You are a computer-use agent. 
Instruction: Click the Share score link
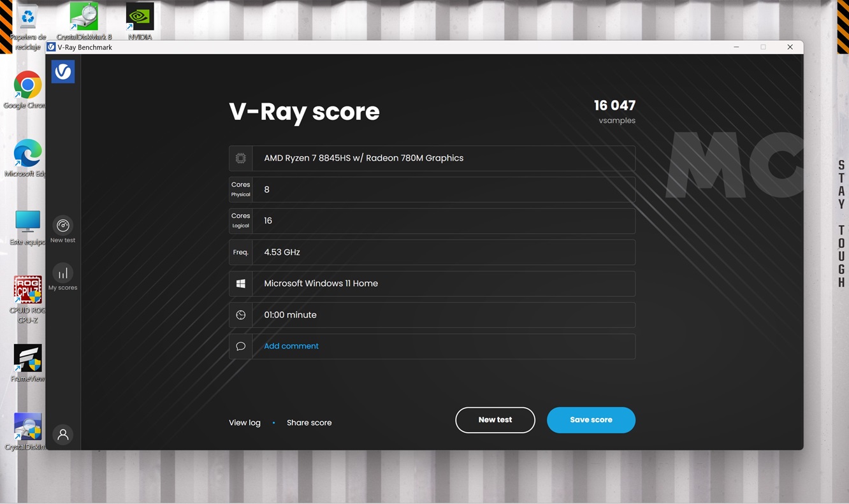309,422
